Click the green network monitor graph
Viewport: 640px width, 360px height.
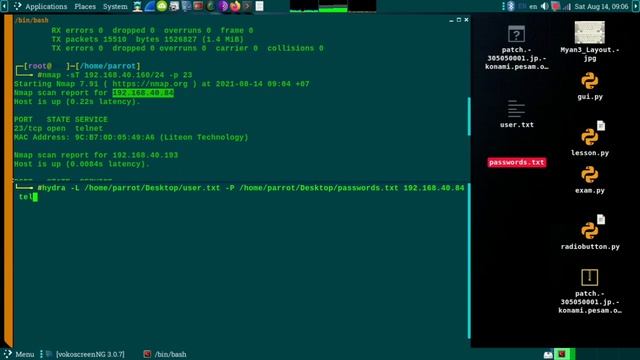tap(333, 6)
